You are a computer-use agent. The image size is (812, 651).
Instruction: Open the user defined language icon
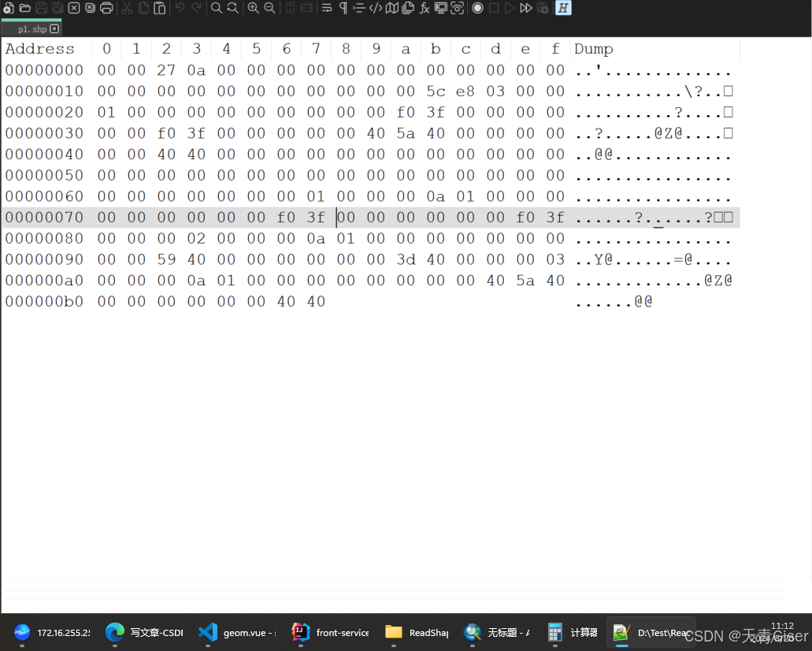[x=376, y=8]
